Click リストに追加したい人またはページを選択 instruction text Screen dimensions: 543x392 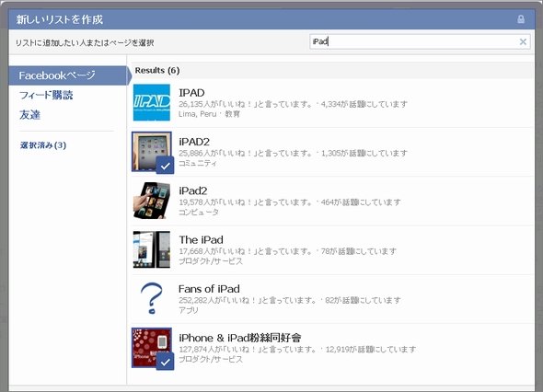pos(85,42)
